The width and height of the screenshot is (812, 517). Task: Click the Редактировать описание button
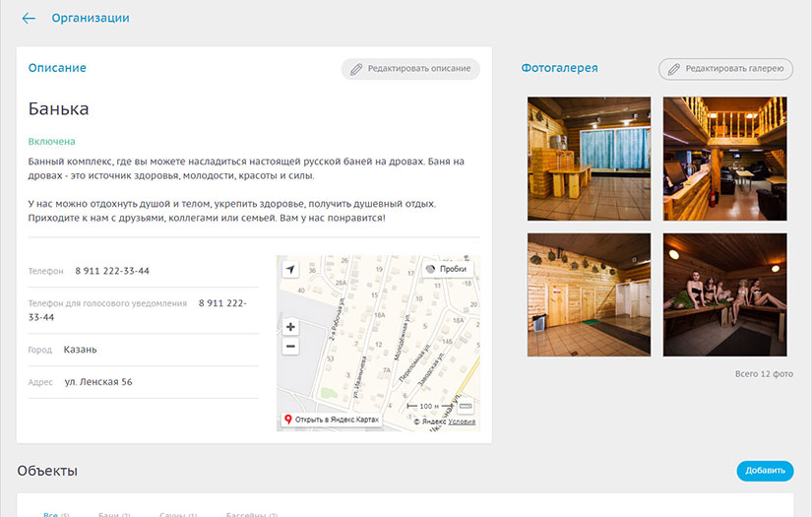point(410,68)
